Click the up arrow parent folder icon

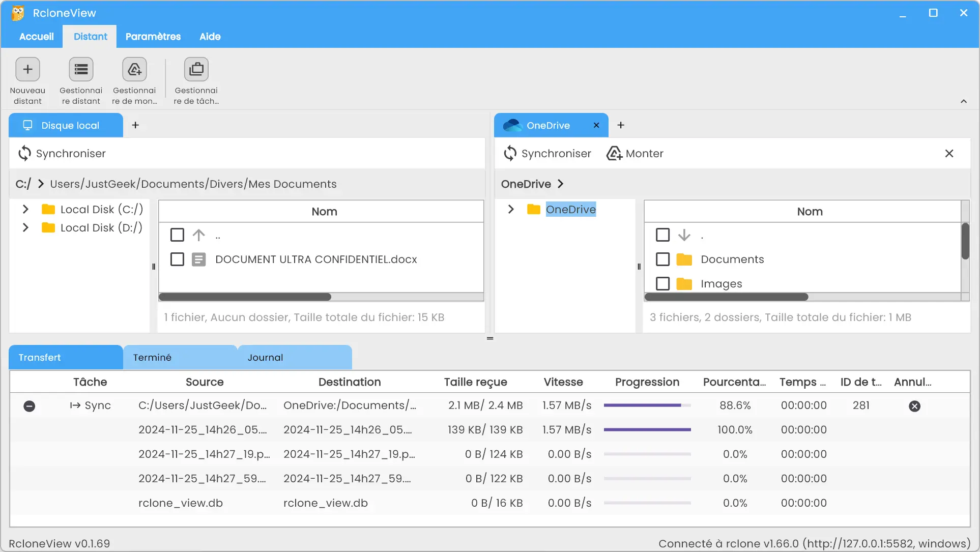click(199, 235)
